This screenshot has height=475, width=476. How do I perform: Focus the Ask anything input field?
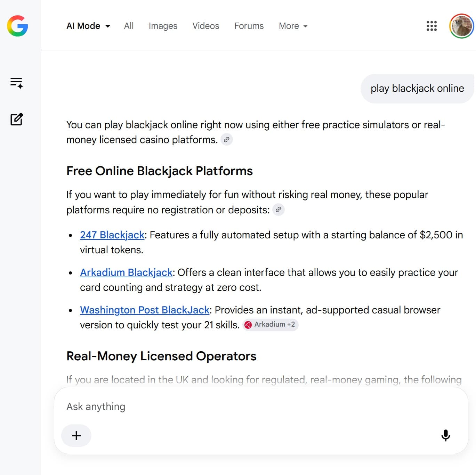[261, 407]
